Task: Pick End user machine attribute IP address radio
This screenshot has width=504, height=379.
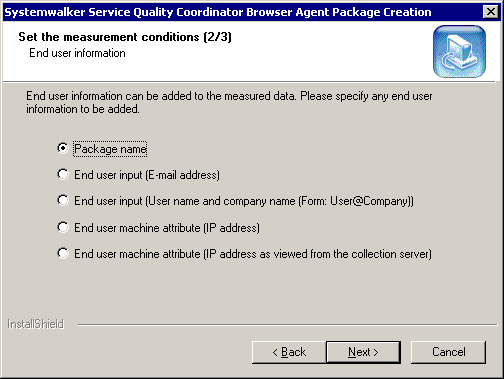Action: [63, 227]
